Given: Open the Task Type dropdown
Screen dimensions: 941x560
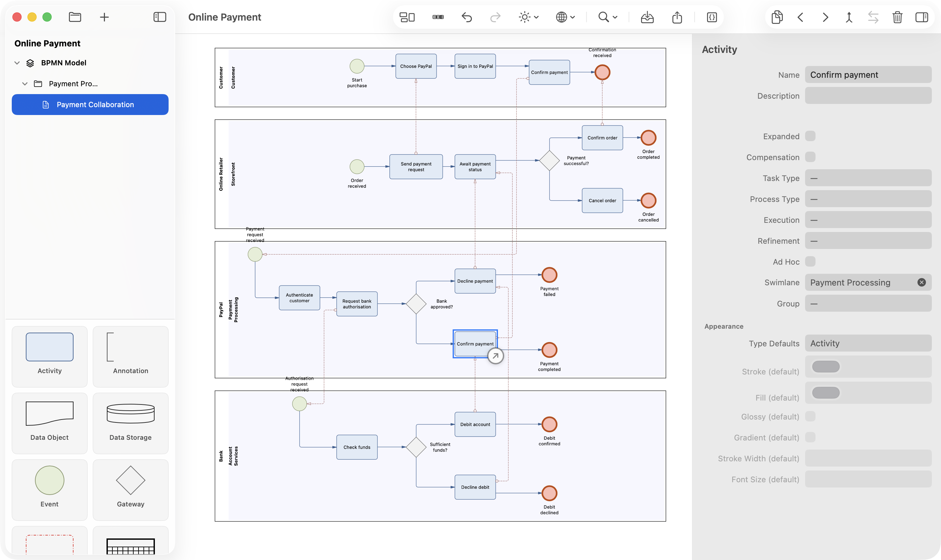Looking at the screenshot, I should pyautogui.click(x=868, y=178).
